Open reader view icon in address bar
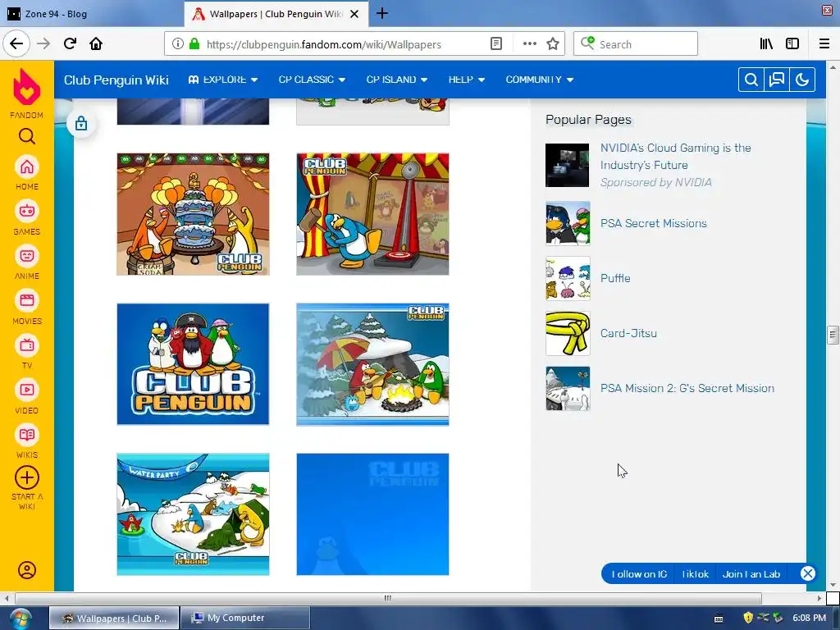 496,44
